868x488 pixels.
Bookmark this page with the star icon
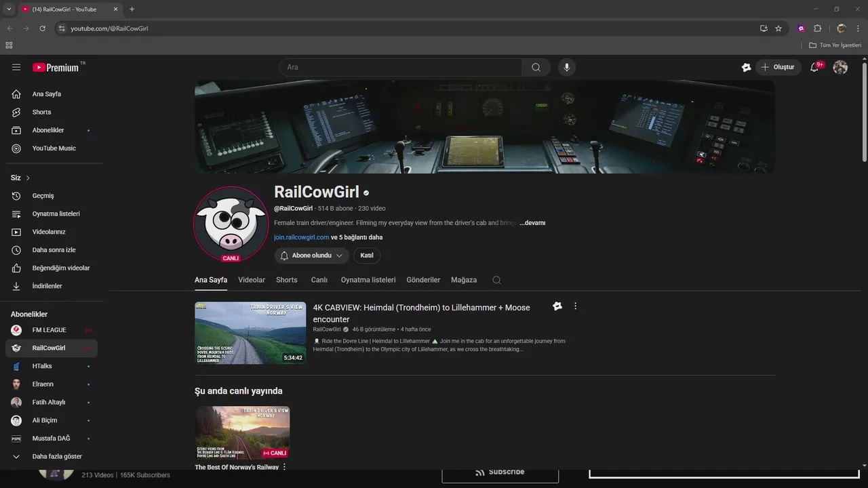(778, 28)
